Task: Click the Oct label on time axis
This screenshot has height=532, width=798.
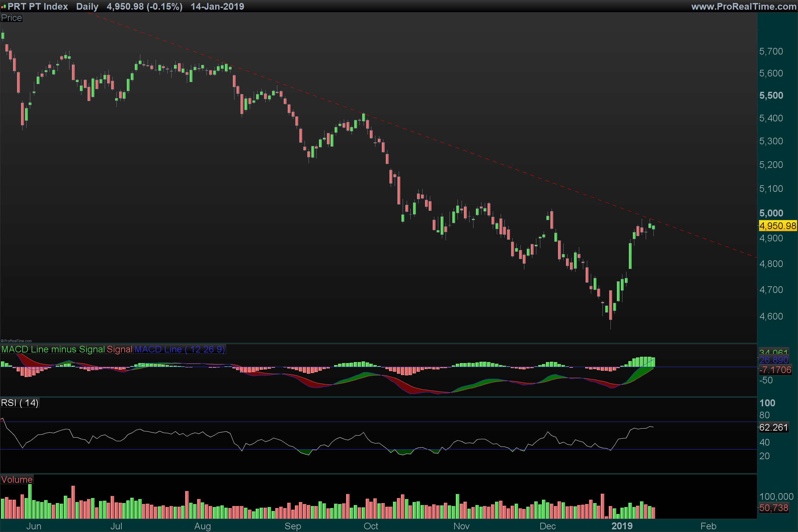Action: tap(370, 526)
